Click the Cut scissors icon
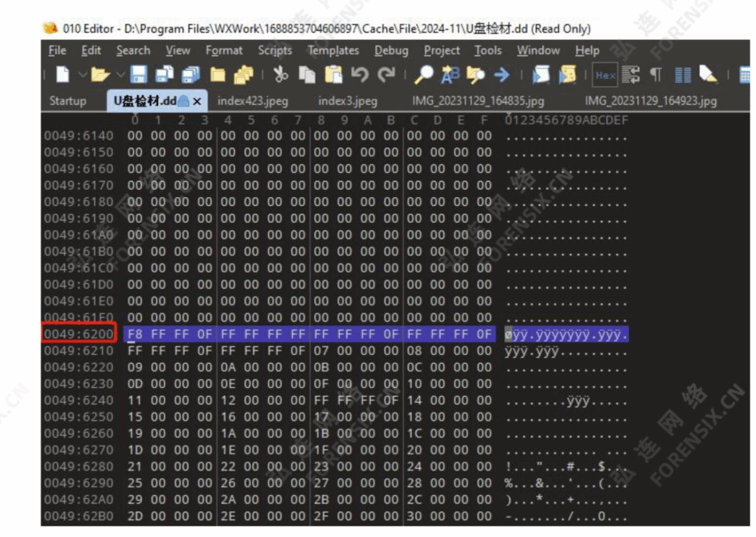 tap(281, 75)
